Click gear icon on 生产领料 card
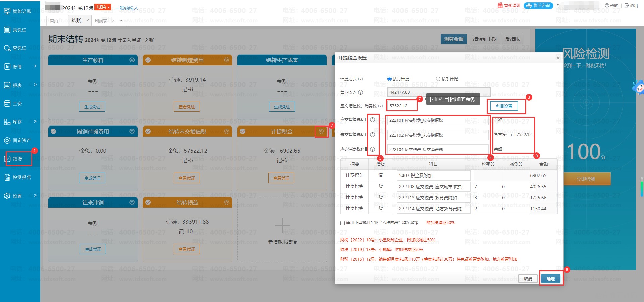The image size is (644, 302). 132,60
